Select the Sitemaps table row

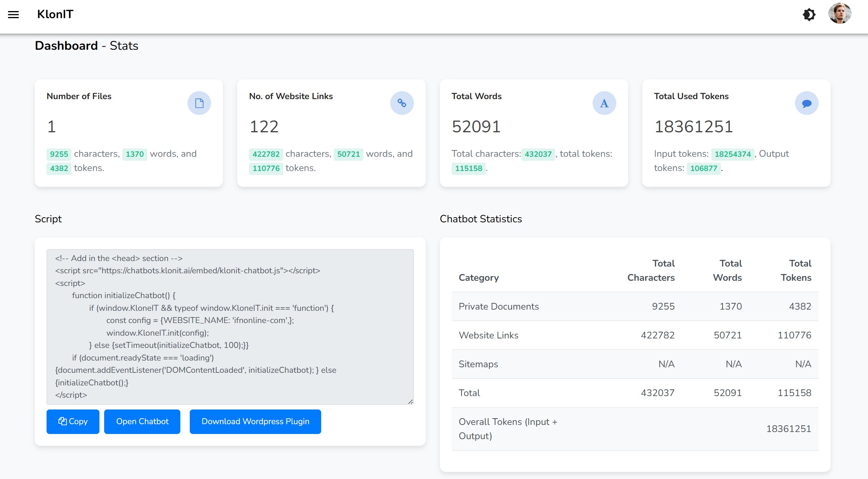[x=634, y=364]
